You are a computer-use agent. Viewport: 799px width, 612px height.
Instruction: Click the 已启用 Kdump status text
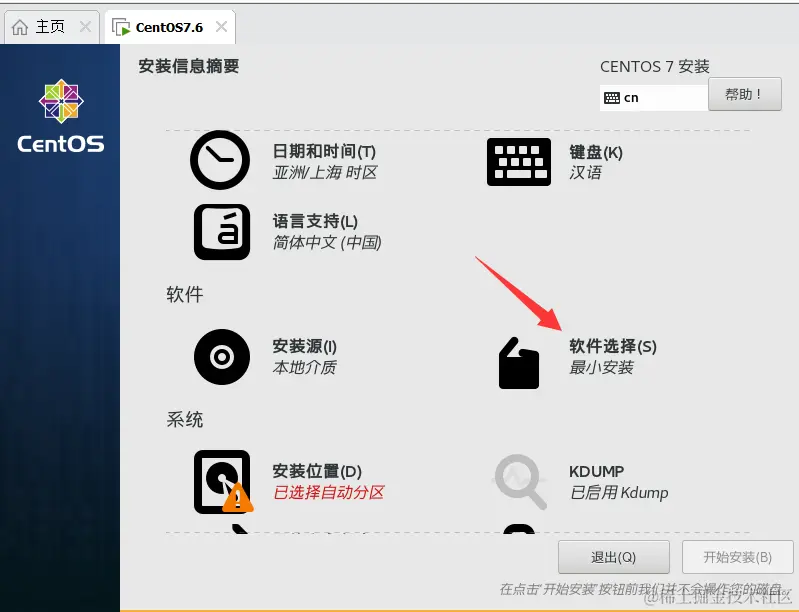click(619, 493)
